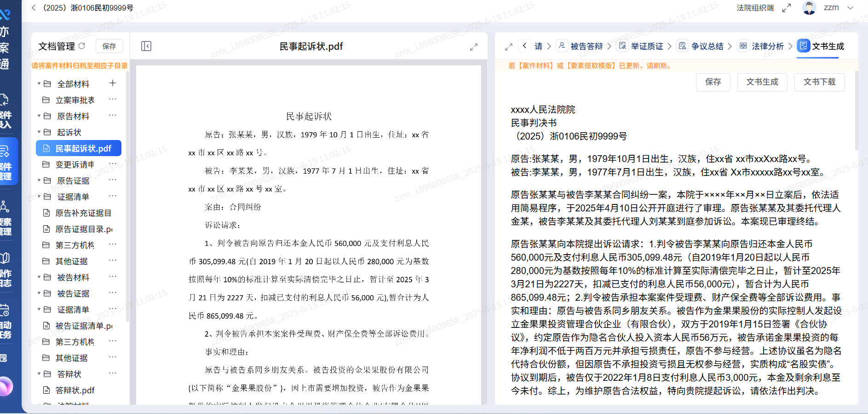Collapse the 起诉状 folder arrow
Image resolution: width=868 pixels, height=414 pixels.
coord(39,132)
